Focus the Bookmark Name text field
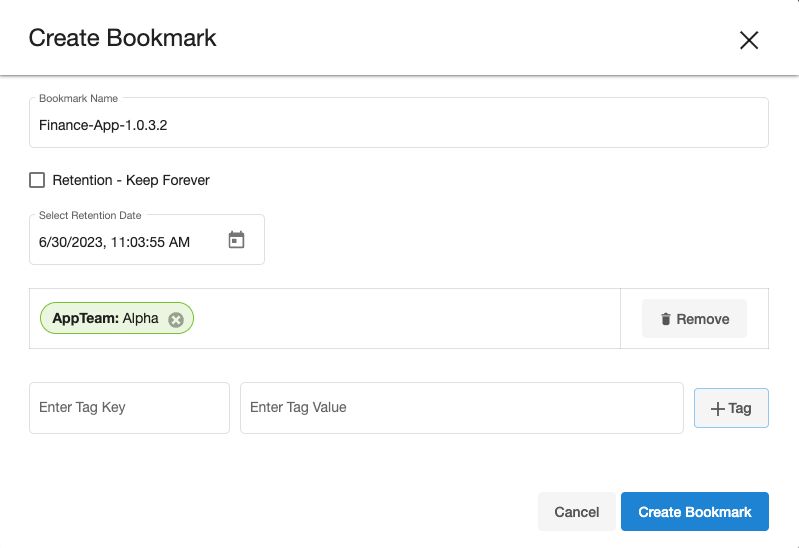Image resolution: width=799 pixels, height=548 pixels. [398, 126]
